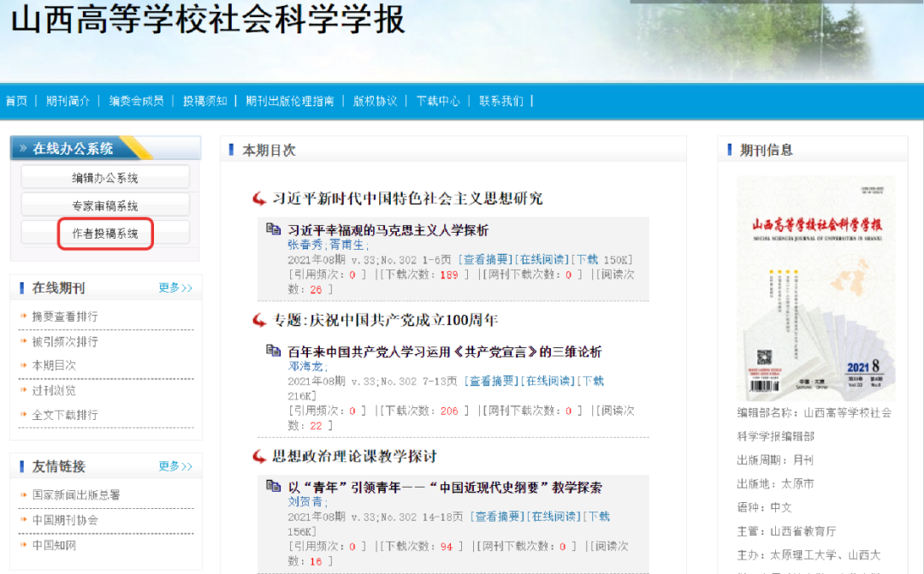This screenshot has height=574, width=924.
Task: Click arrow bullet before 摘要查看排行
Action: (x=24, y=316)
